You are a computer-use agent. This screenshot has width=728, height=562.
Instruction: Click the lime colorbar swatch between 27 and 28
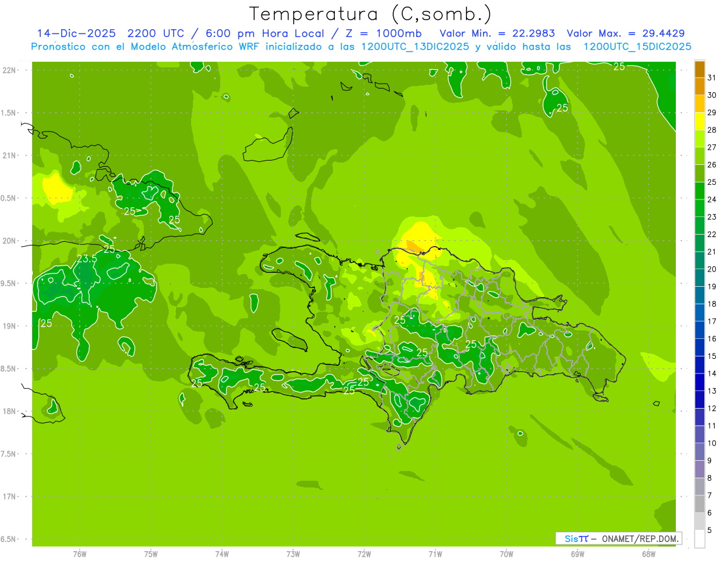pyautogui.click(x=699, y=138)
